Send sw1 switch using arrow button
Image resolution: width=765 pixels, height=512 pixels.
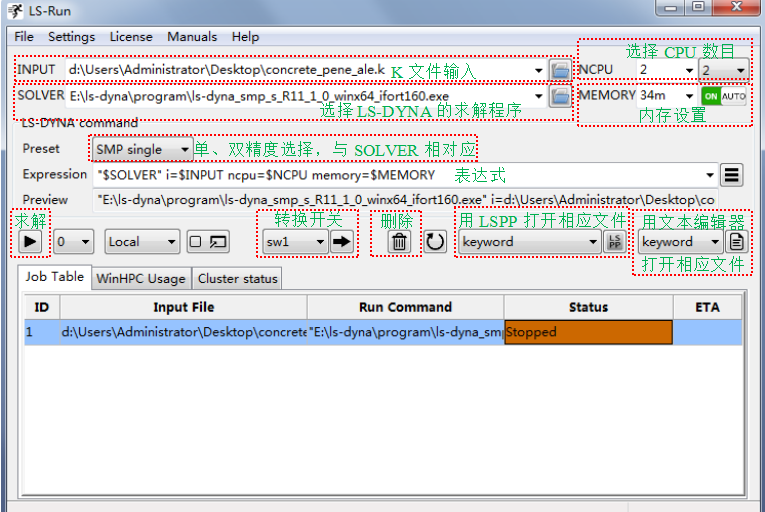pos(343,241)
